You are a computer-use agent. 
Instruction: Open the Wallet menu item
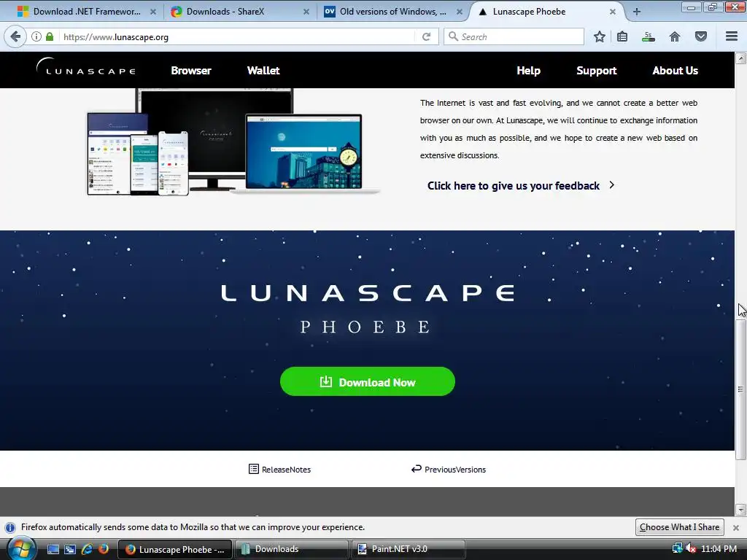click(263, 71)
